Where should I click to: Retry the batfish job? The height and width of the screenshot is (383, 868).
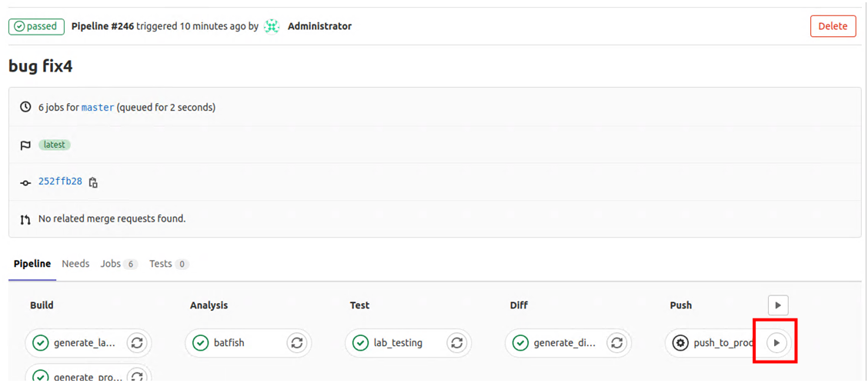click(x=297, y=343)
